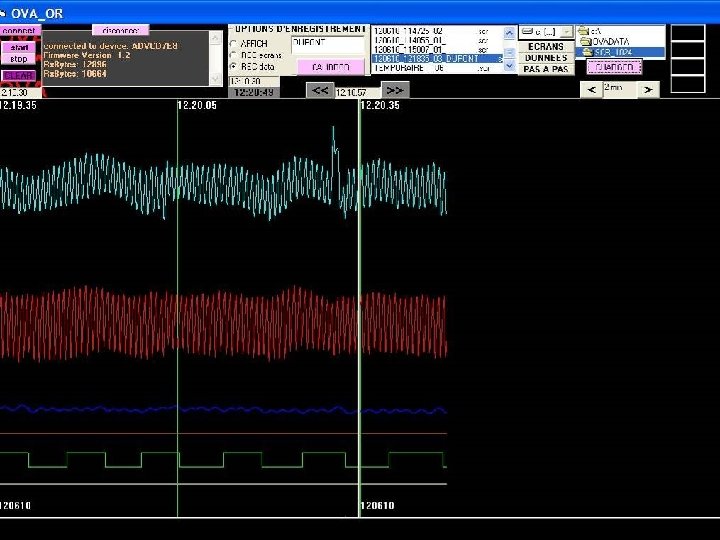The width and height of the screenshot is (720, 540).
Task: Decrease time scale with the < arrow
Action: [591, 89]
